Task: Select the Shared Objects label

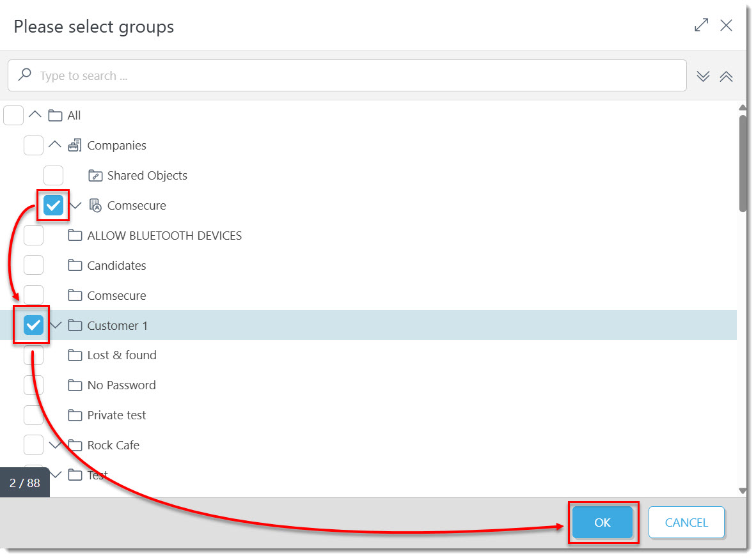Action: tap(147, 176)
